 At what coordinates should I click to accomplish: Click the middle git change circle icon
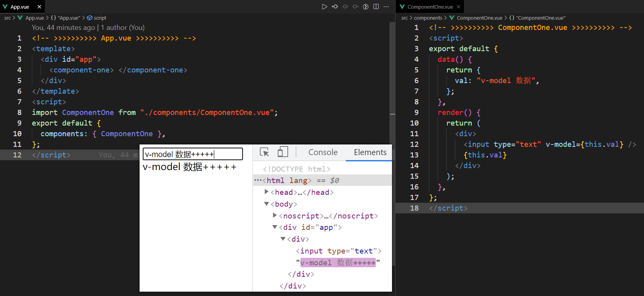pyautogui.click(x=345, y=7)
